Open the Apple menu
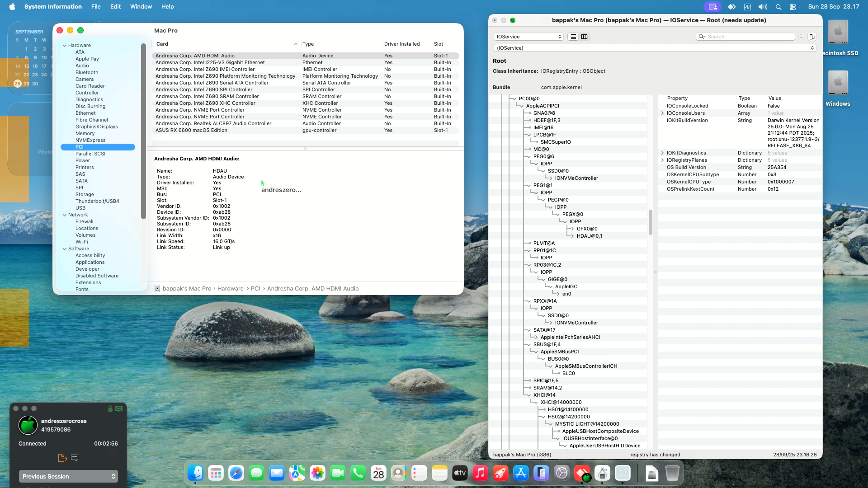868x488 pixels. point(12,7)
